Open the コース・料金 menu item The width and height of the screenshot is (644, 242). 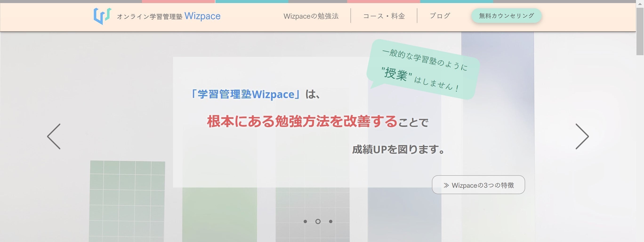(384, 16)
